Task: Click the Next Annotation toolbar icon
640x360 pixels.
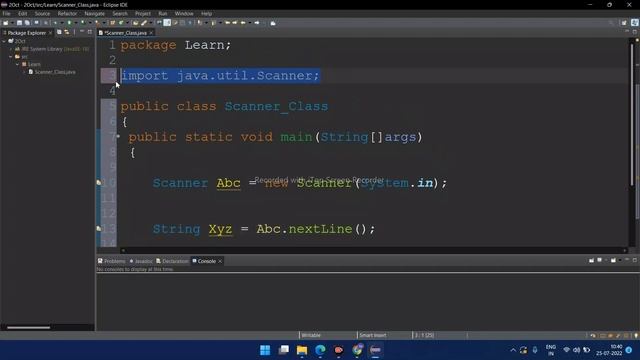Action: (x=200, y=23)
